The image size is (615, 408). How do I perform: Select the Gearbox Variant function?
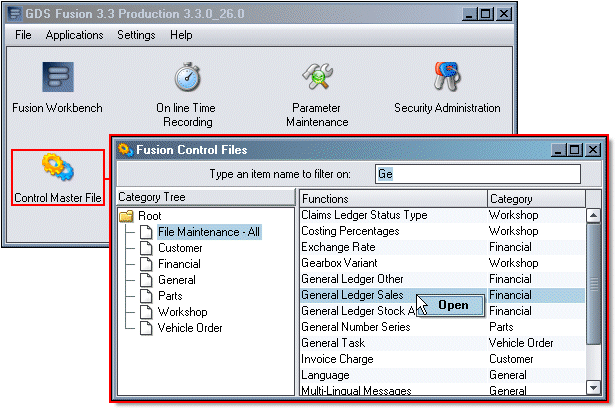click(442, 263)
